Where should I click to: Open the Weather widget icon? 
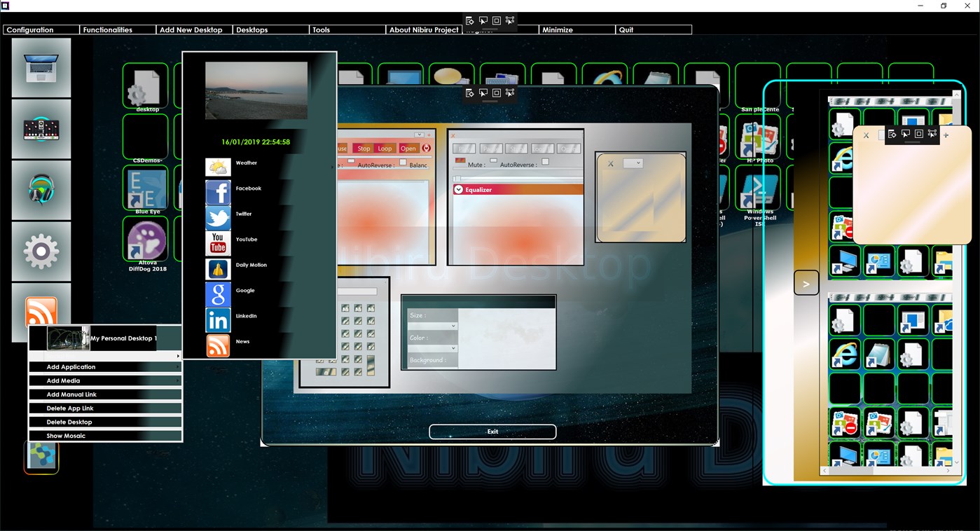218,166
